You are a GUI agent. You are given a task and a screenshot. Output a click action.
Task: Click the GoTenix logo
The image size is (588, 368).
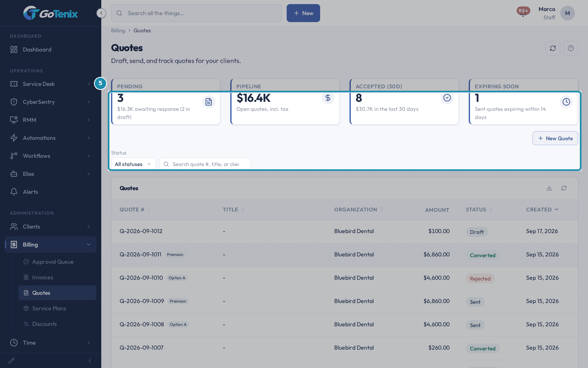[x=51, y=13]
